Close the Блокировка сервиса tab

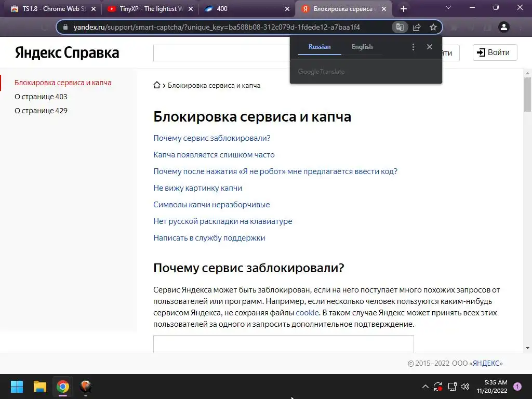coord(384,9)
